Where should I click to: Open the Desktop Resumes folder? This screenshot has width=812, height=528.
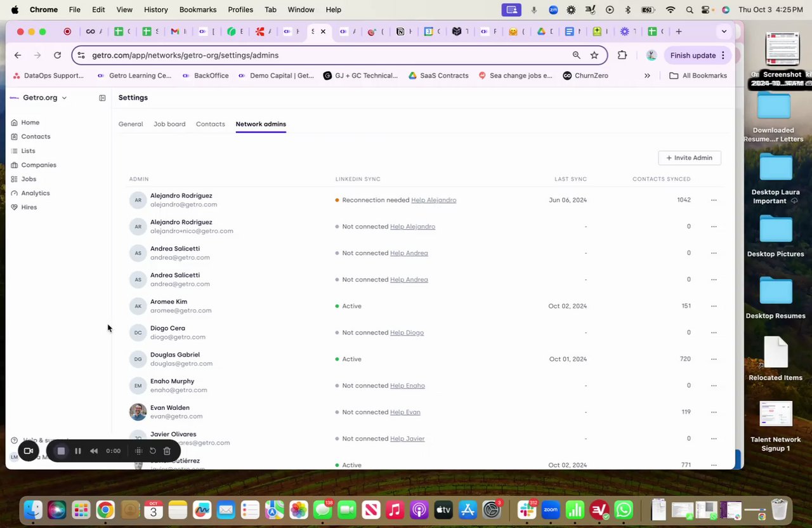click(x=775, y=298)
